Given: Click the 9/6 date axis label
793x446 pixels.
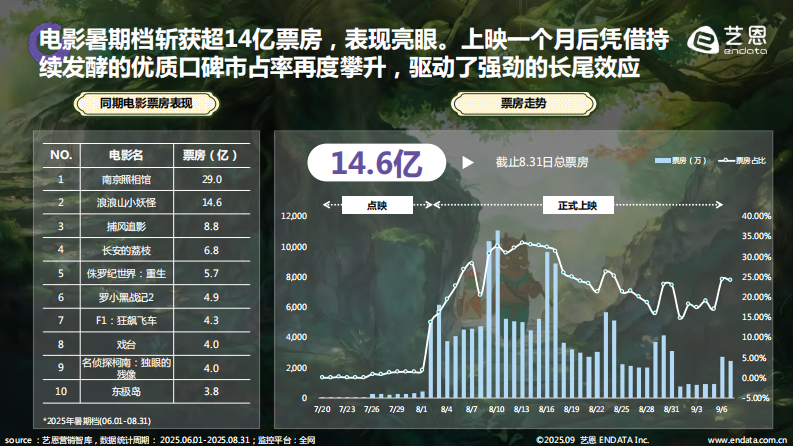Looking at the screenshot, I should click(x=722, y=409).
